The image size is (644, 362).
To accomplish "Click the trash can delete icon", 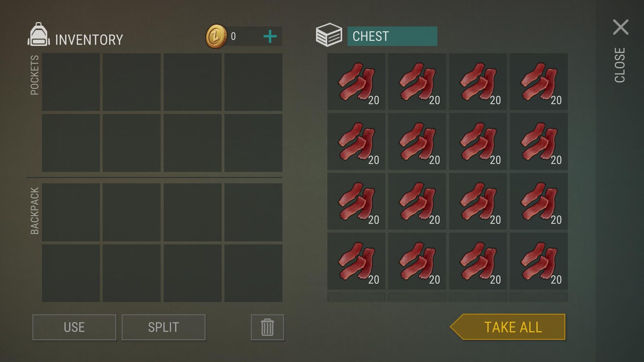I will pos(267,327).
